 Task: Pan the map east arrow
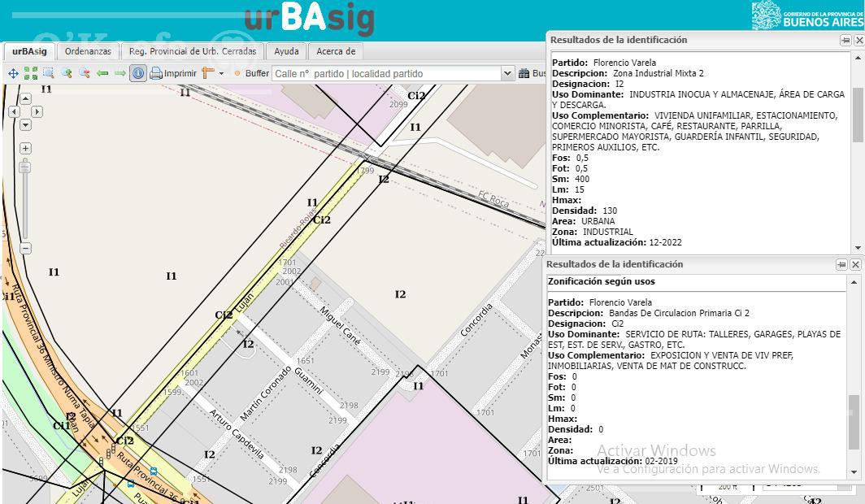point(37,112)
